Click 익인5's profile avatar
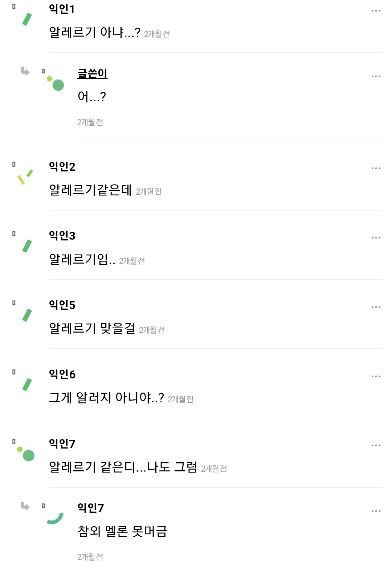Screen dimensions: 392x568 coord(27,315)
